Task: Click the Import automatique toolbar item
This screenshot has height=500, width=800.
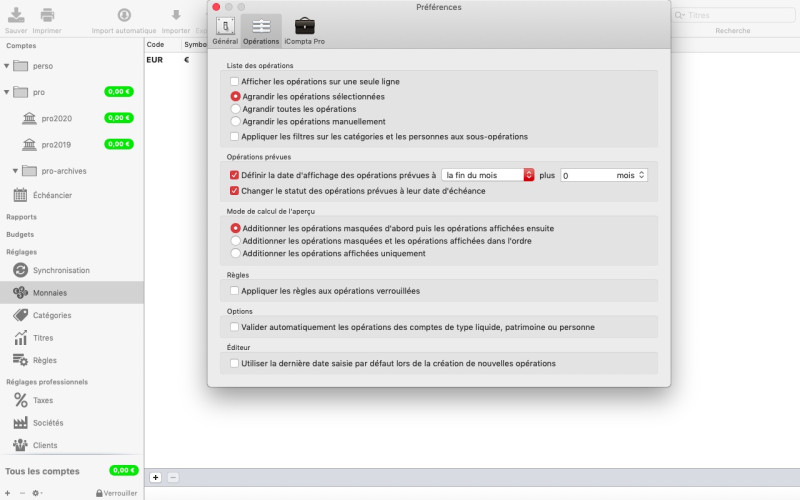Action: click(123, 18)
